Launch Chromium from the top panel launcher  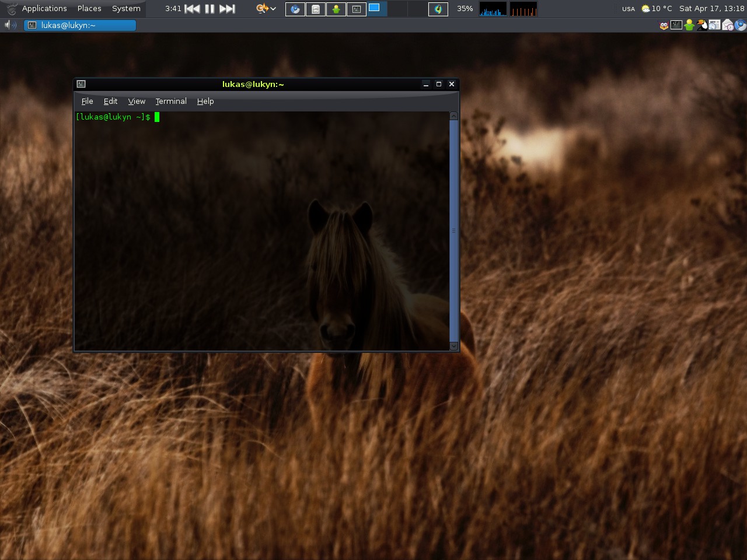point(295,9)
